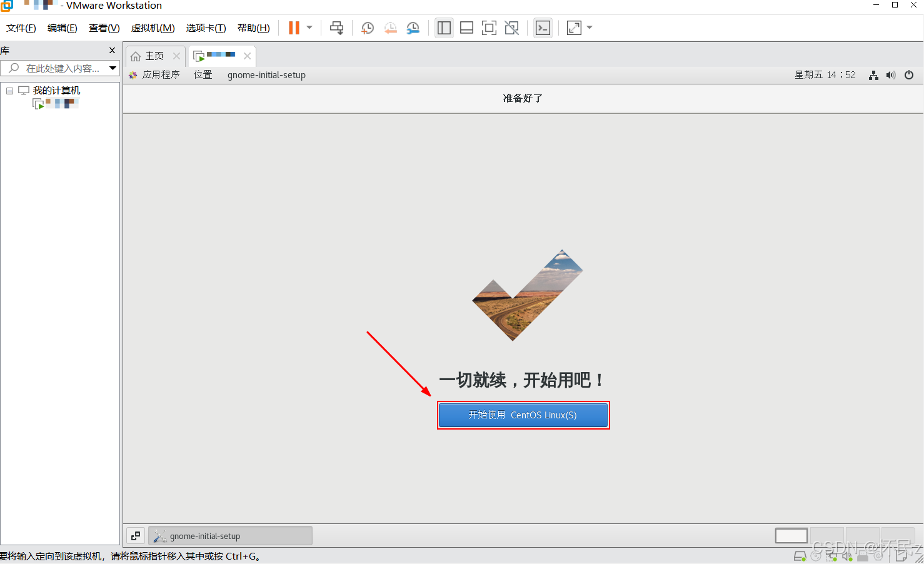The height and width of the screenshot is (564, 924).
Task: Click the network status icon
Action: [x=874, y=75]
